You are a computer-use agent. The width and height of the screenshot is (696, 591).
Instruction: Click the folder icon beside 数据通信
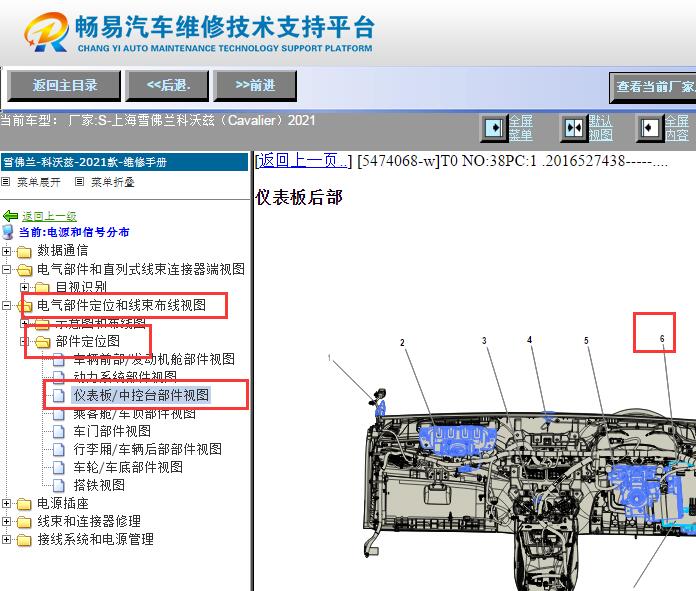[x=24, y=252]
